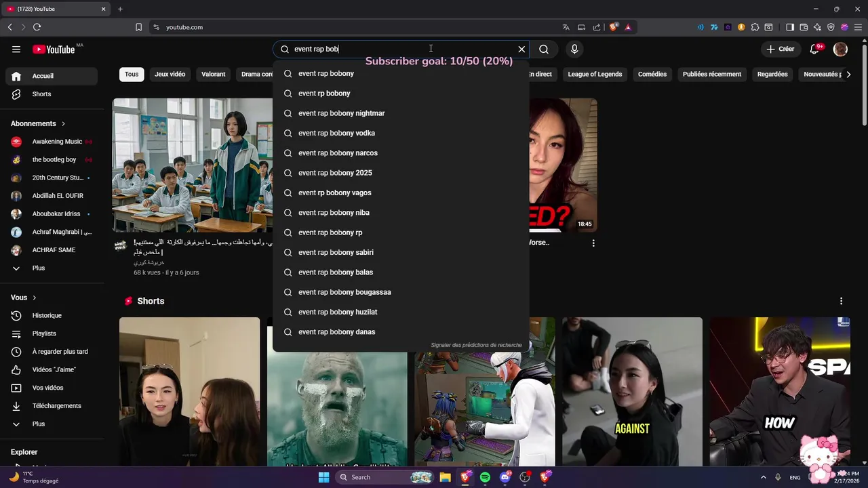The height and width of the screenshot is (488, 868).
Task: Choose suggestion "event rp bobony vagos"
Action: click(401, 192)
